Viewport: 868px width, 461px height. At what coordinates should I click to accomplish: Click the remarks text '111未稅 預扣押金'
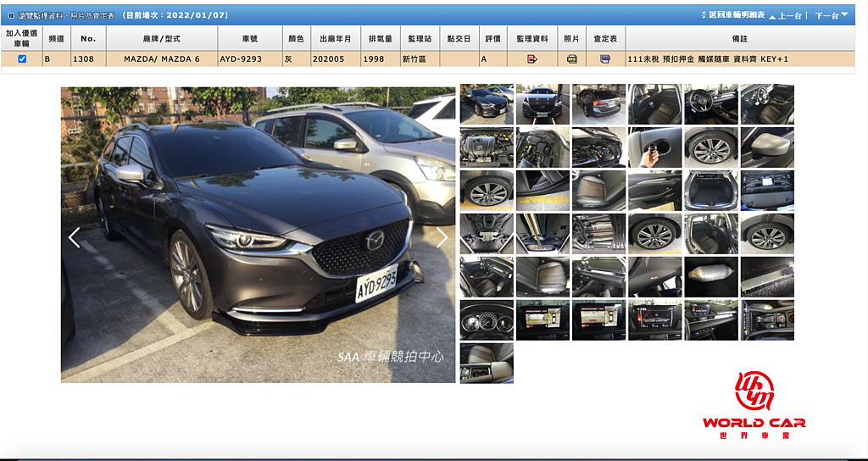click(659, 58)
